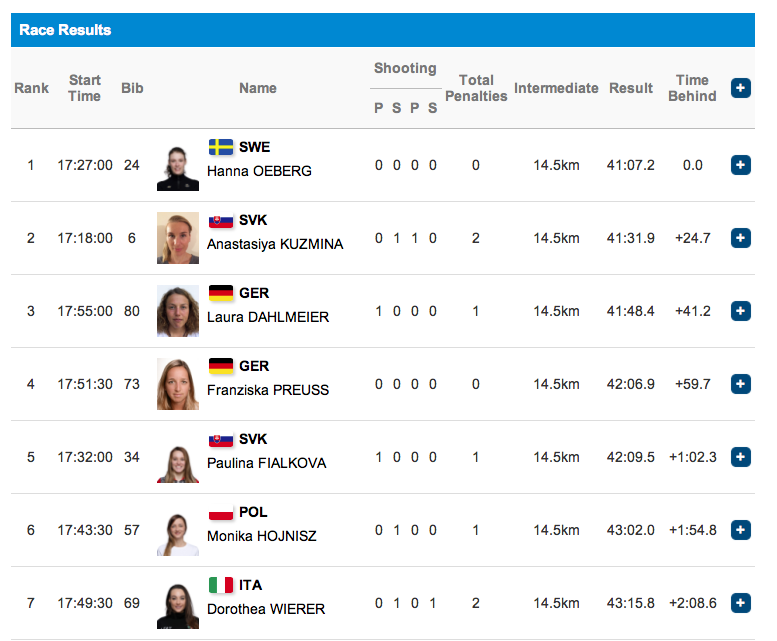Click the Sweden flag icon
The image size is (777, 641).
click(x=221, y=147)
